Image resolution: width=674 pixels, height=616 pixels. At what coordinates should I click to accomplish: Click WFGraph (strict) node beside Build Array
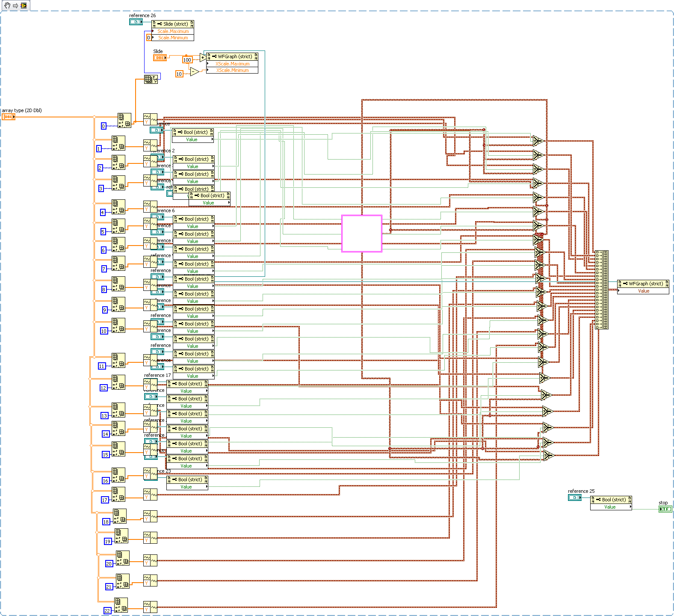(x=643, y=284)
